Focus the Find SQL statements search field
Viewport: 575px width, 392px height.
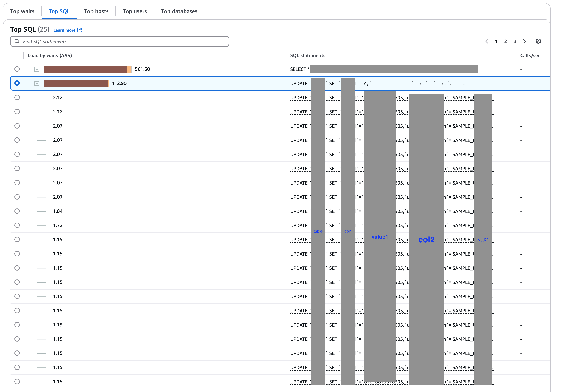[120, 41]
